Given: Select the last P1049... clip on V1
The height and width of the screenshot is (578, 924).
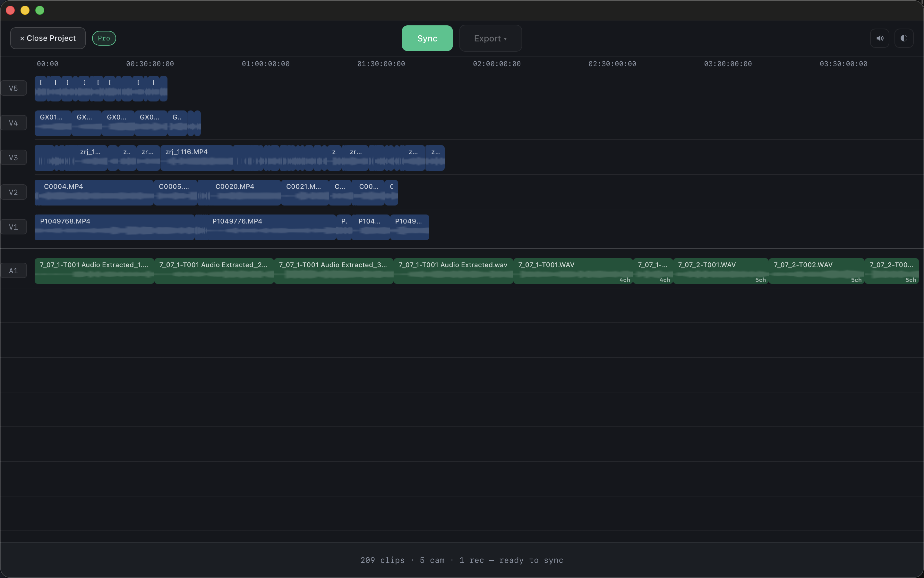Looking at the screenshot, I should point(410,227).
